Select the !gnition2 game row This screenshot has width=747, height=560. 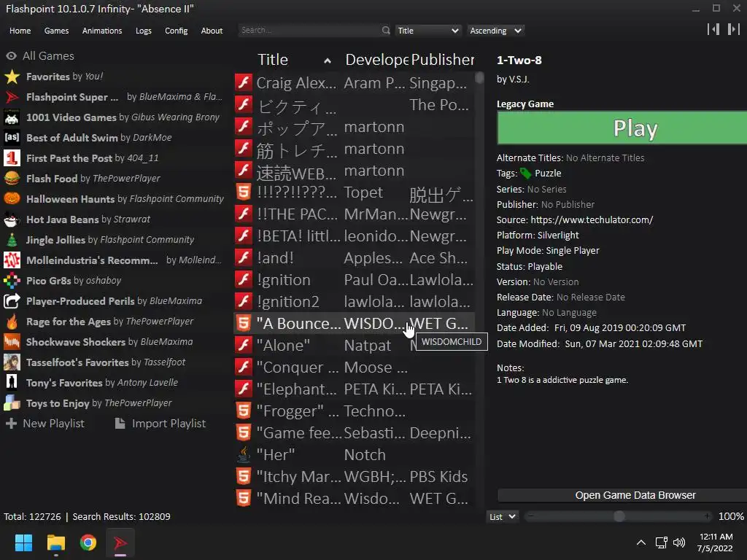[x=355, y=301]
